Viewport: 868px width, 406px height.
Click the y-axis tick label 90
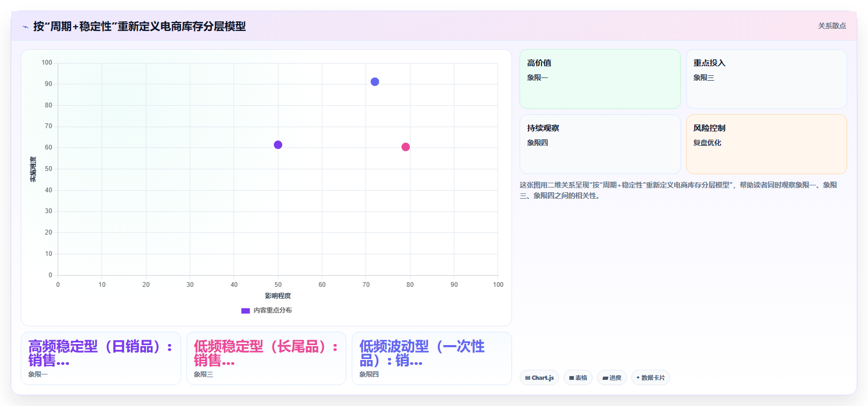[x=49, y=84]
